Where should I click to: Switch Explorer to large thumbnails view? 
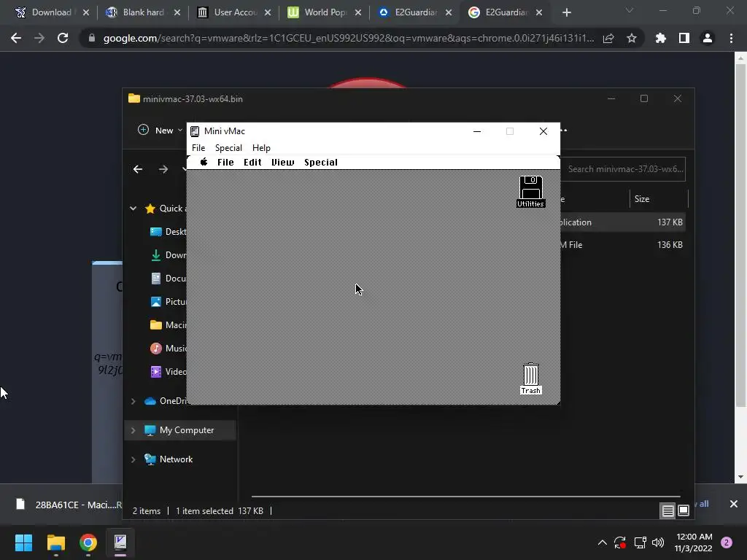pos(684,511)
